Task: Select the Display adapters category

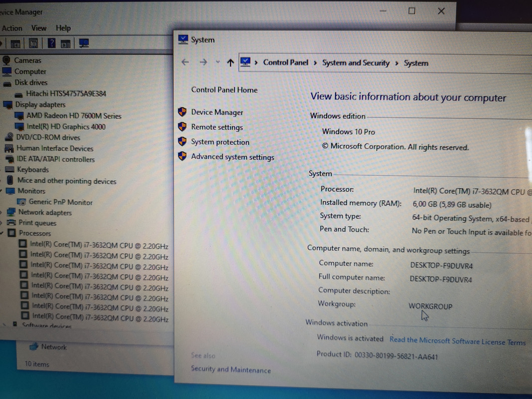Action: pyautogui.click(x=40, y=105)
